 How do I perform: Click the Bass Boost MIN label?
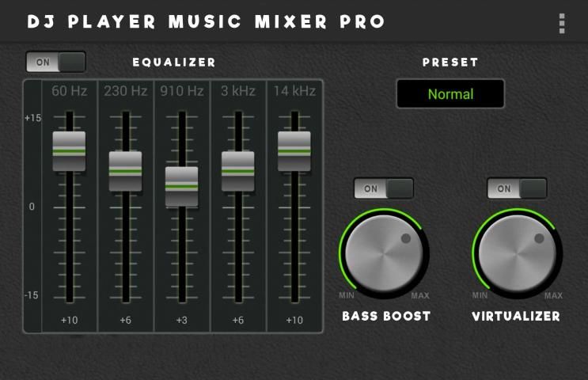[x=347, y=296]
